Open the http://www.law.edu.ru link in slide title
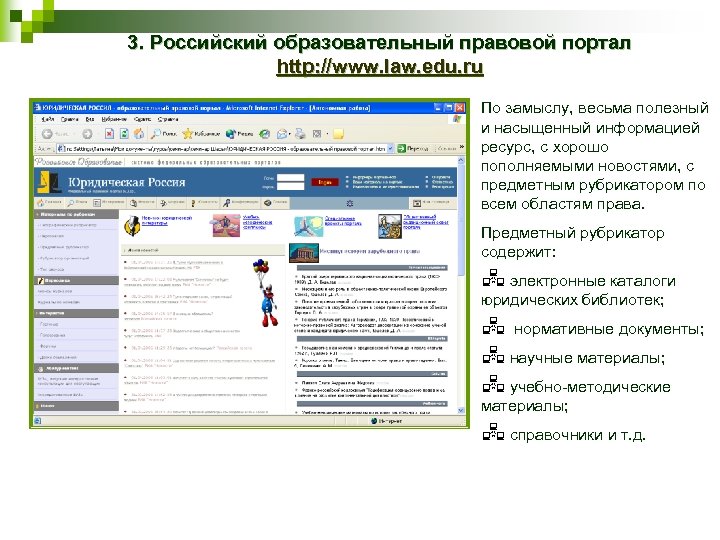The image size is (720, 540). [x=380, y=67]
